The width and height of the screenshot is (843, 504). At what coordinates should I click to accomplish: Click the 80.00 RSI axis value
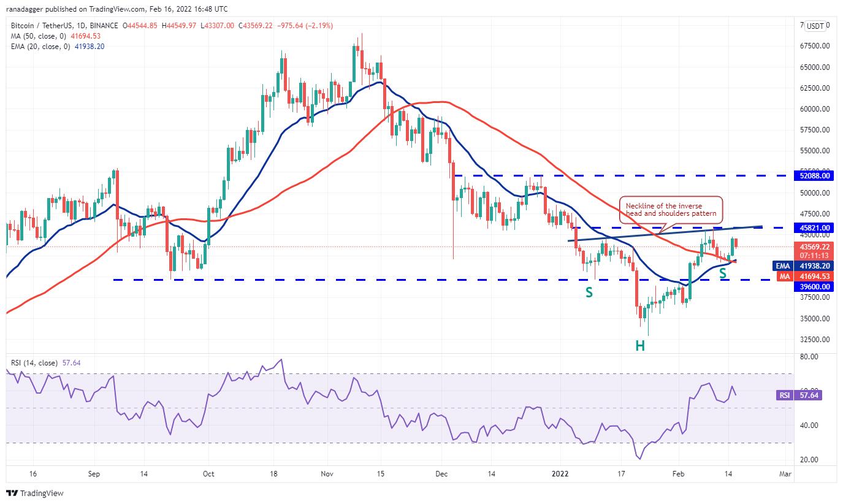810,356
